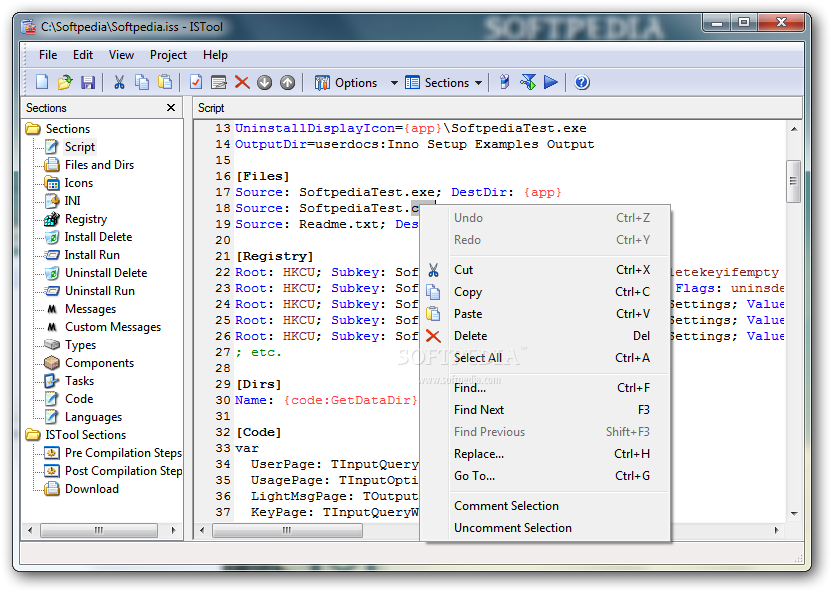
Task: Click the script editor vertical scrollbar thumb
Action: click(x=793, y=181)
